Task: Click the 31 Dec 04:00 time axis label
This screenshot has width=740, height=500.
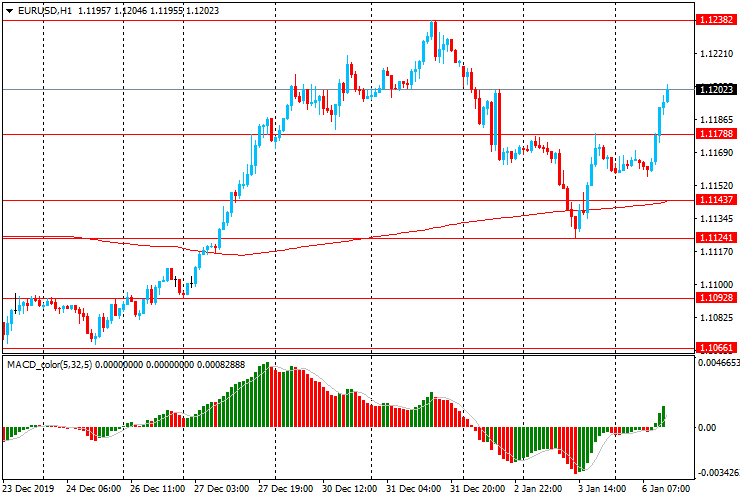Action: [414, 489]
